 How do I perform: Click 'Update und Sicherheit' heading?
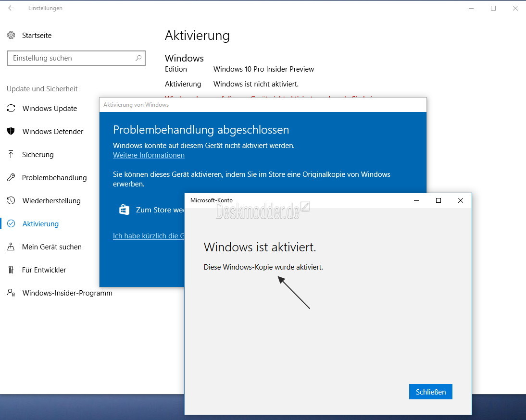(42, 89)
